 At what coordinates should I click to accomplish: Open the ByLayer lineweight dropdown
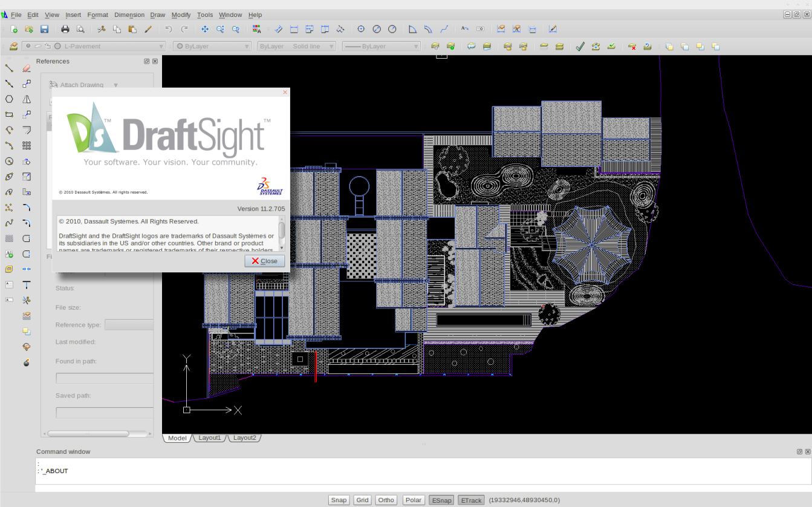[382, 46]
